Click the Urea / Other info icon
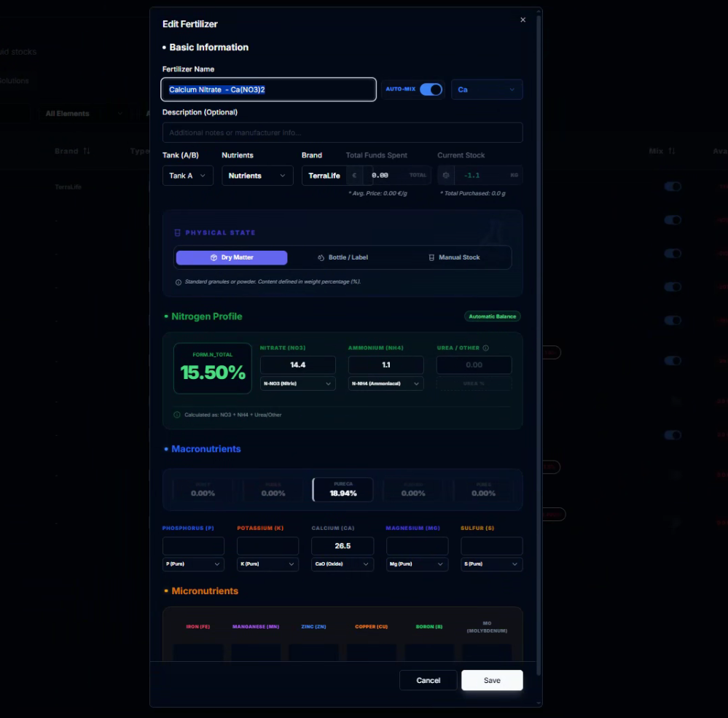The height and width of the screenshot is (718, 728). 485,348
